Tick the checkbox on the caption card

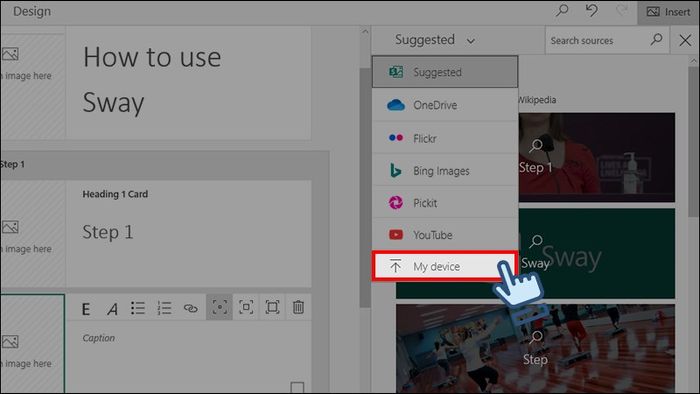297,387
